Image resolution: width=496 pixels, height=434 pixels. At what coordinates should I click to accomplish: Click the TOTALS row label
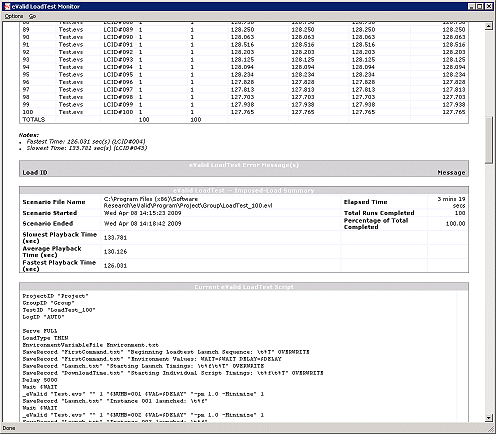pos(34,119)
